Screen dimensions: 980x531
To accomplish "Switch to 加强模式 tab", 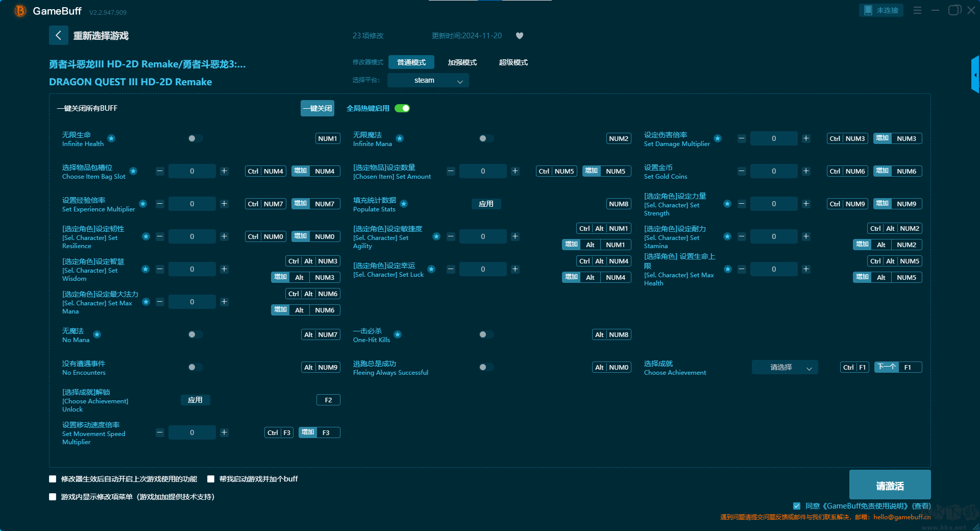I will pos(462,62).
